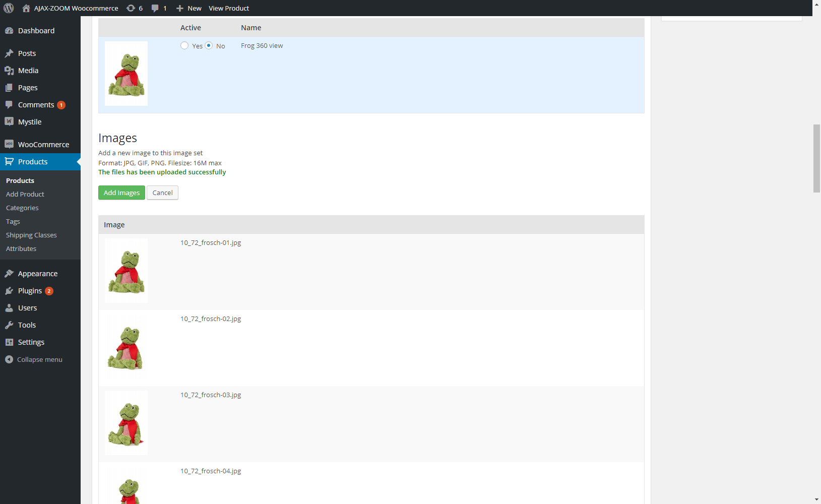Open the Users icon in sidebar
Viewport: 821px width, 504px height.
9,308
